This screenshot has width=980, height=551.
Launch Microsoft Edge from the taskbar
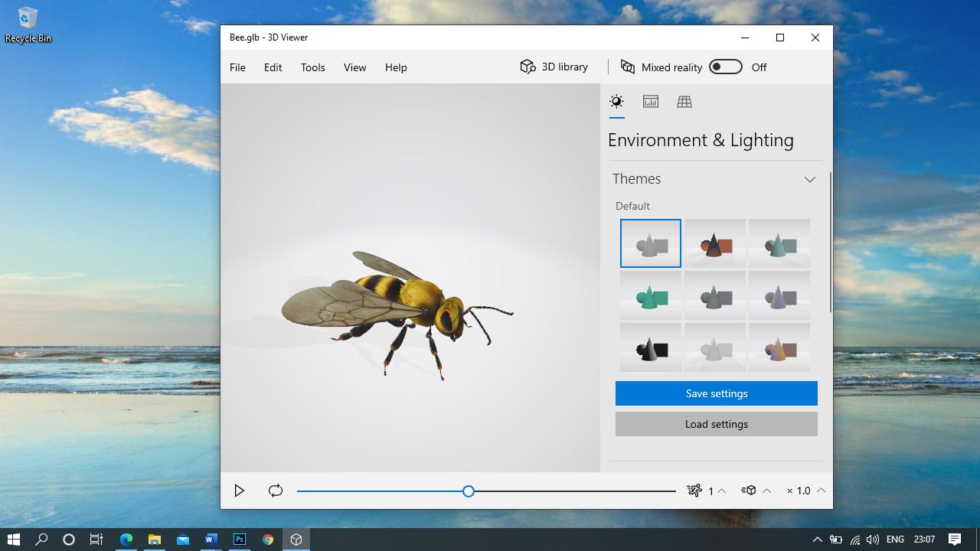tap(126, 540)
